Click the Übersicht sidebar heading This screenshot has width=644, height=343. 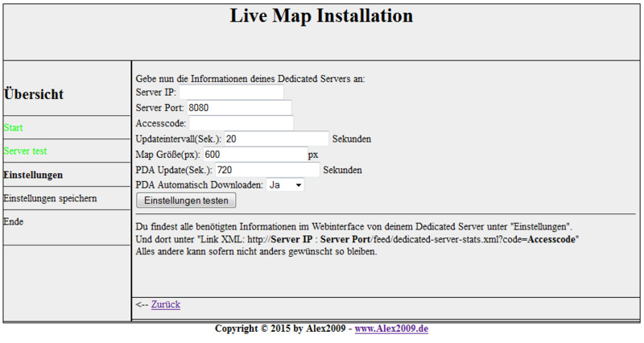point(34,94)
